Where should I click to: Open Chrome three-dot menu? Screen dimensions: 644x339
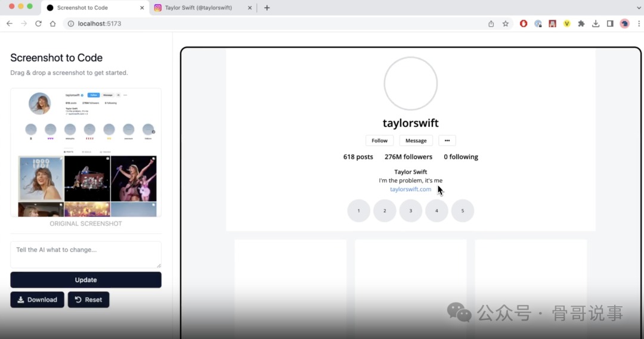[x=639, y=24]
